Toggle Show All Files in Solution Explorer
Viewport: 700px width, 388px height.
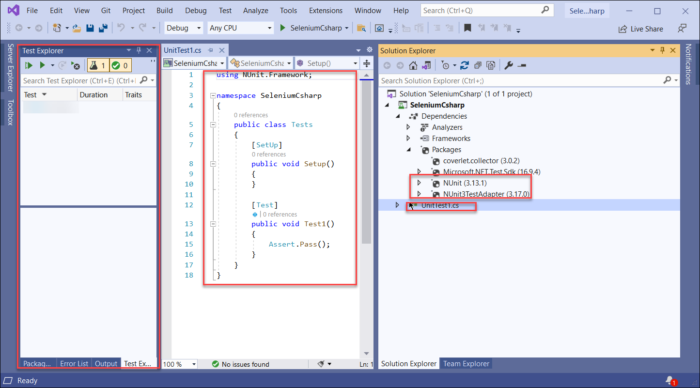[491, 66]
